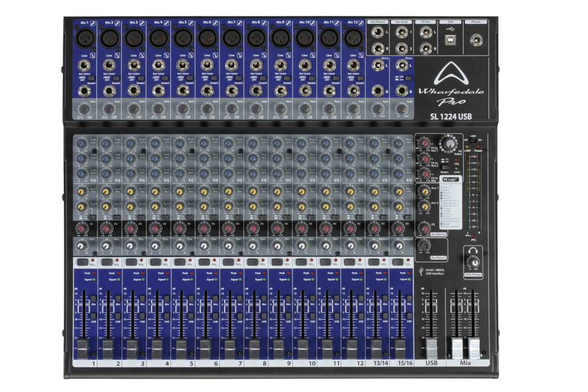Click the 13/14 stereo channel fader
Image resolution: width=588 pixels, height=392 pixels.
coord(376,350)
